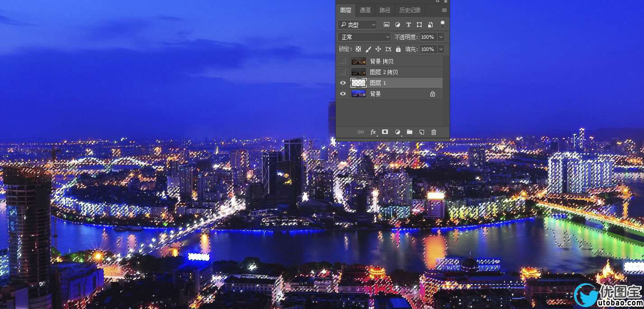Viewport: 644px width, 309px height.
Task: Open the 类型 layer filter dropdown
Action: pyautogui.click(x=357, y=25)
